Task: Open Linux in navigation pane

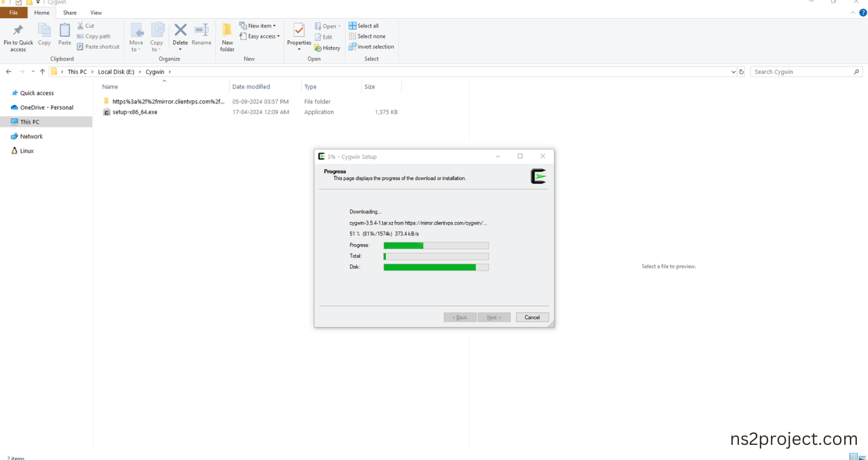Action: [27, 151]
